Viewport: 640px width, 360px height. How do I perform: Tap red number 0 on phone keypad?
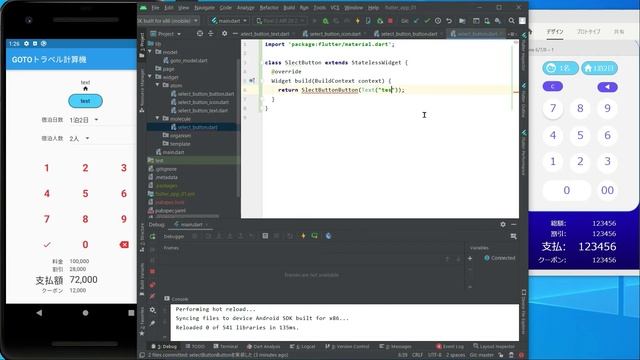click(85, 244)
